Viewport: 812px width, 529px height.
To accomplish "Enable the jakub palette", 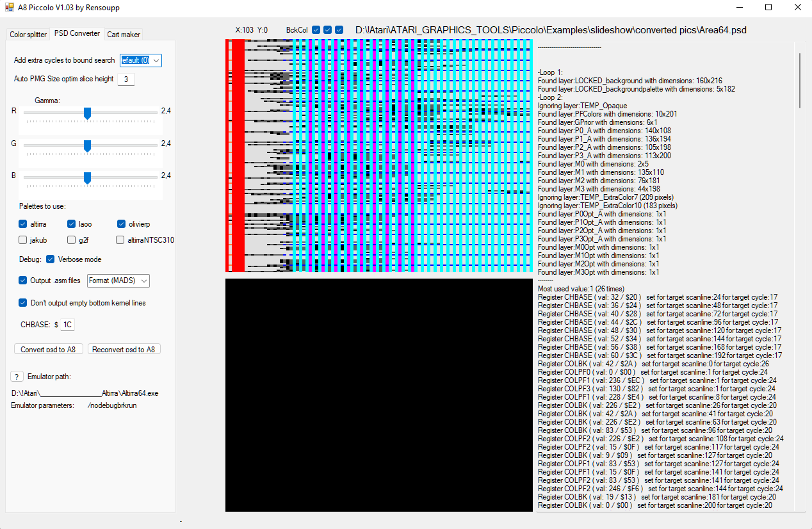I will point(23,240).
